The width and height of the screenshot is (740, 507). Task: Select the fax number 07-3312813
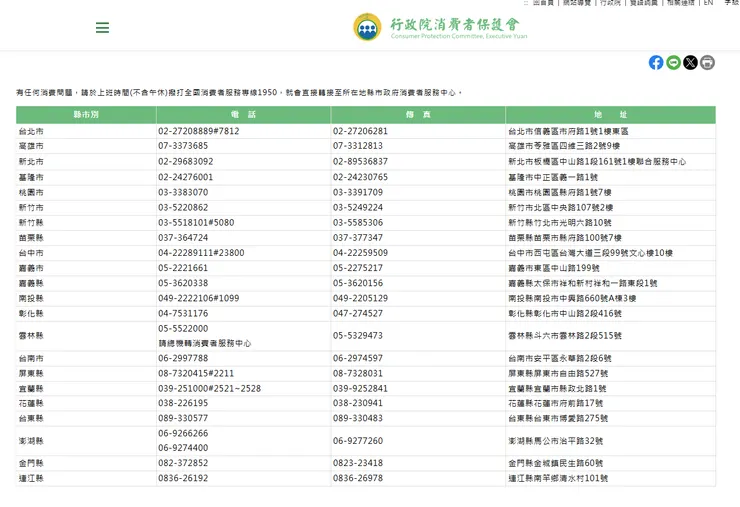(x=358, y=146)
